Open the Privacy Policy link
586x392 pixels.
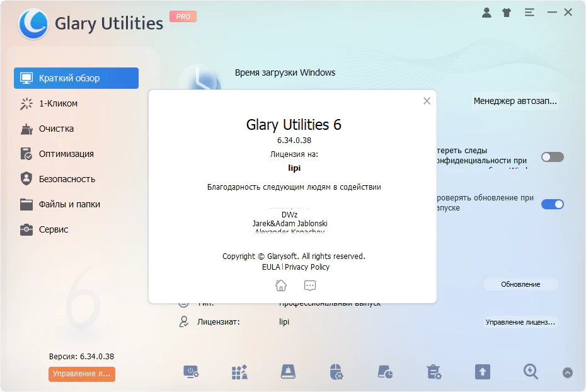point(307,267)
